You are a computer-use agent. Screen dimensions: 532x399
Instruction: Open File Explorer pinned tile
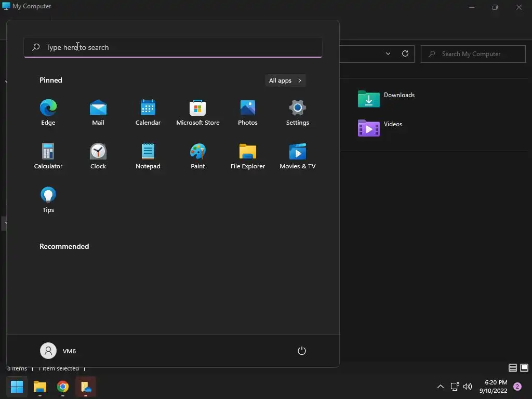[248, 156]
